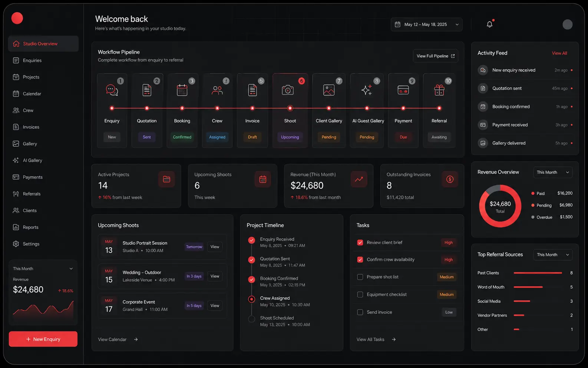The height and width of the screenshot is (368, 588).
Task: Click View Full Pipeline button
Action: 436,56
